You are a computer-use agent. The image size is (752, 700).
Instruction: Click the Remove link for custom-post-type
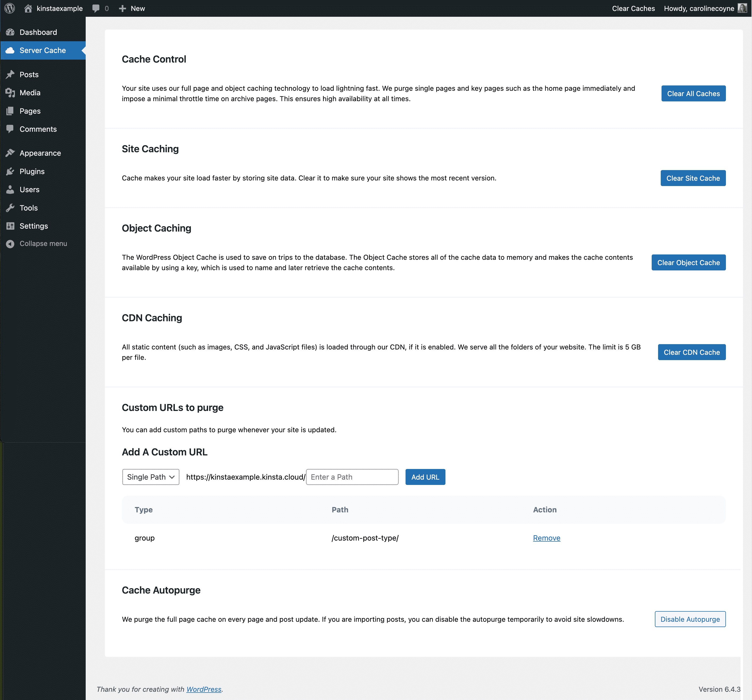(x=546, y=537)
